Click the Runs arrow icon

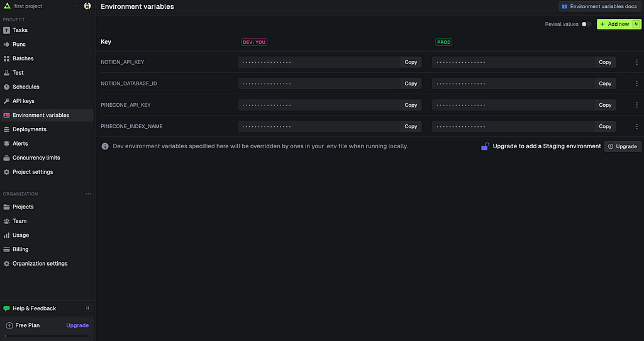[x=6, y=45]
